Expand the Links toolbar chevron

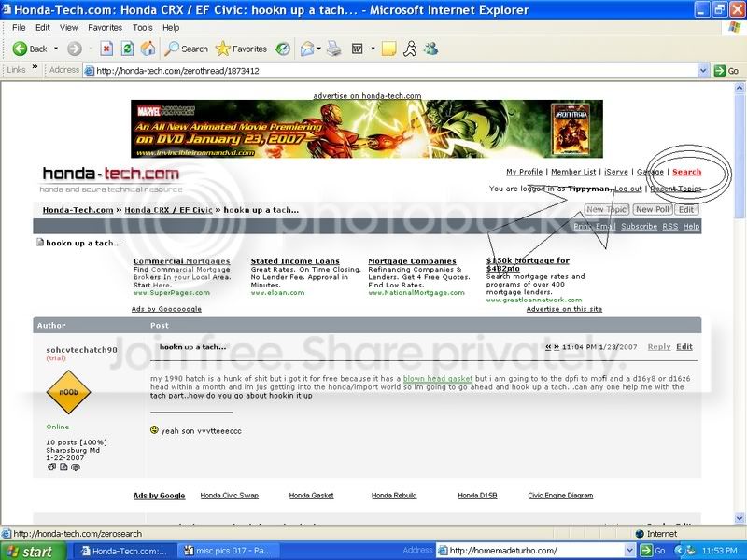(35, 69)
